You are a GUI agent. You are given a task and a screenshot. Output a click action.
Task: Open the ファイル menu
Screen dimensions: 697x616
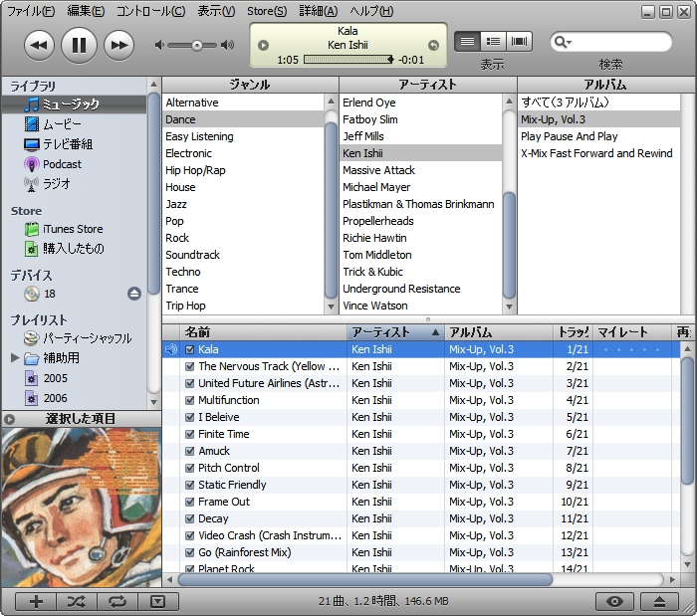tap(31, 11)
